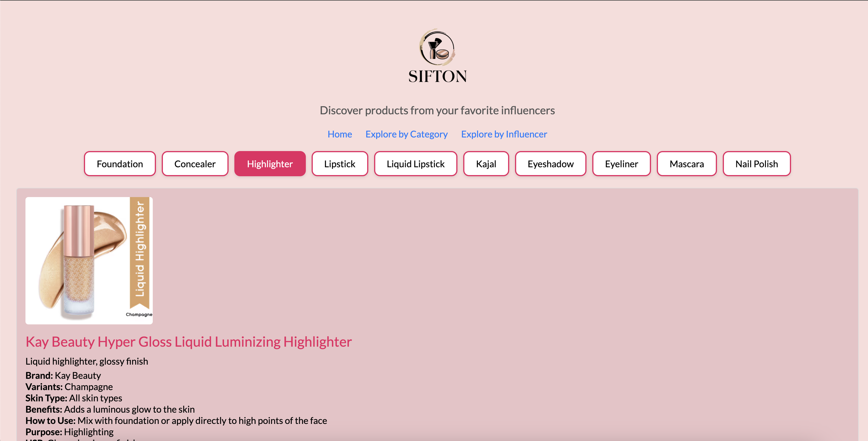The height and width of the screenshot is (441, 868).
Task: Select the Highlighter category
Action: (270, 164)
